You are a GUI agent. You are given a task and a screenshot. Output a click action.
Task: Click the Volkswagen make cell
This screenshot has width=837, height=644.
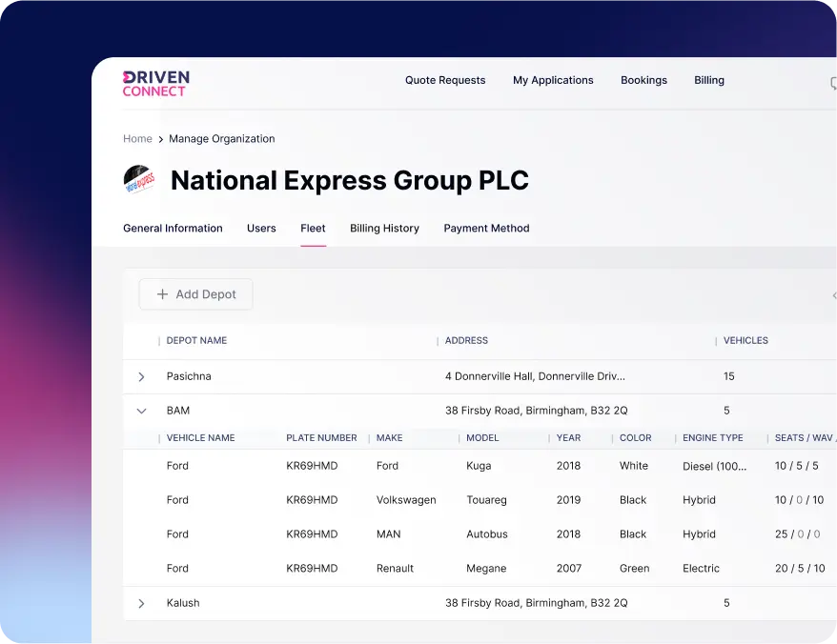click(406, 500)
